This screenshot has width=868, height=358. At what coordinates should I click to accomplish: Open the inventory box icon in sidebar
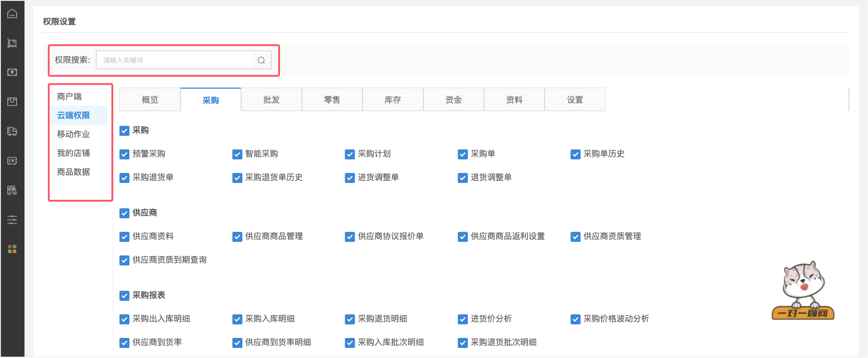pyautogui.click(x=12, y=102)
